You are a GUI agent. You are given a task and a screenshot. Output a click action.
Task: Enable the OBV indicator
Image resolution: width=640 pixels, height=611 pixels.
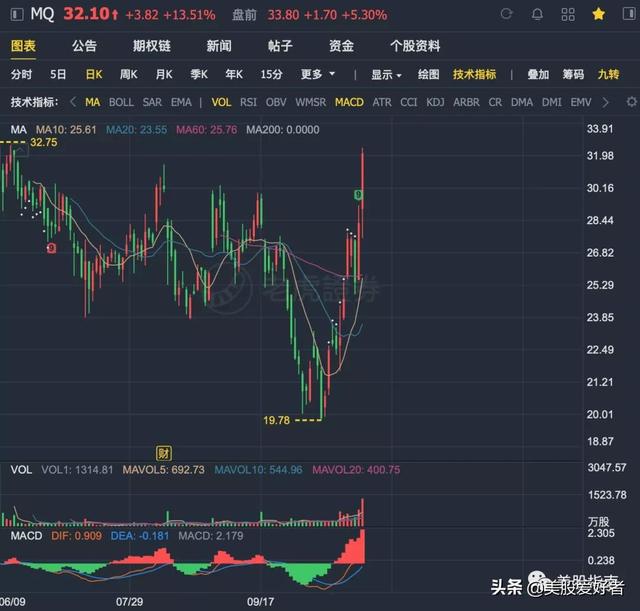tap(276, 102)
